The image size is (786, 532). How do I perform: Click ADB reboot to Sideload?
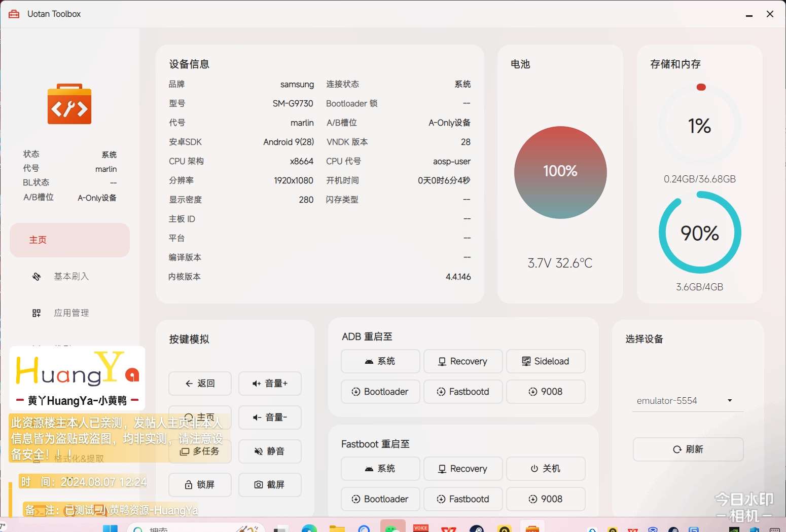(x=546, y=361)
